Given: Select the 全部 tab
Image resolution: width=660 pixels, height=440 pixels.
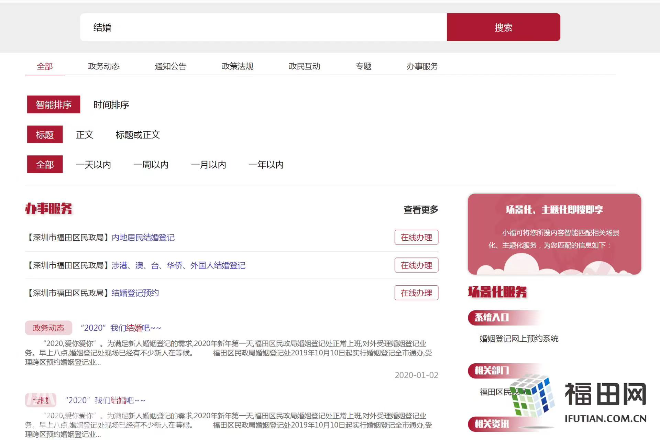Looking at the screenshot, I should (x=45, y=66).
